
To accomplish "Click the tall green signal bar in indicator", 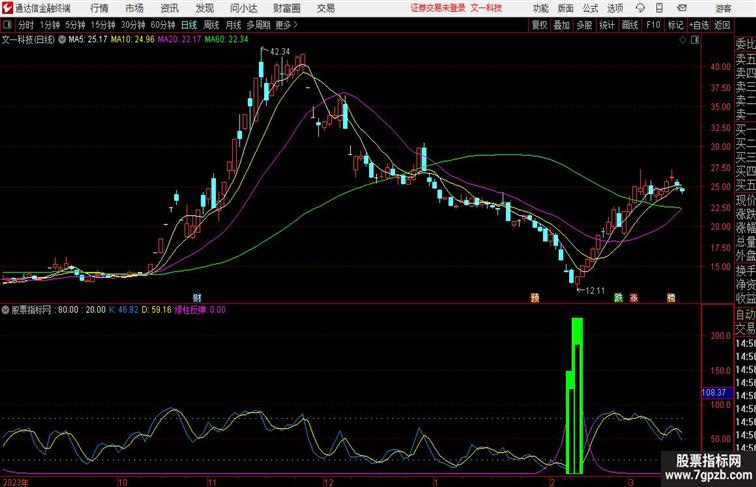I will tap(577, 395).
